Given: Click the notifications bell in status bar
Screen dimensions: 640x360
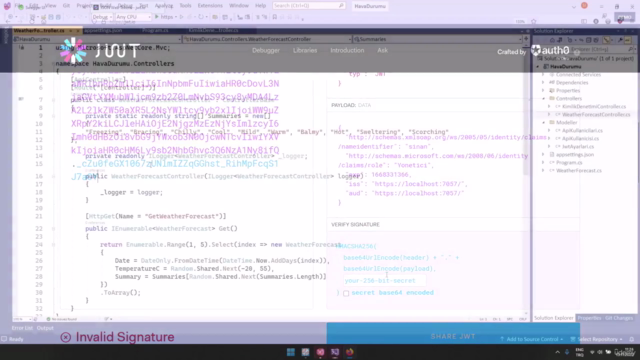Looking at the screenshot, I should click(631, 339).
